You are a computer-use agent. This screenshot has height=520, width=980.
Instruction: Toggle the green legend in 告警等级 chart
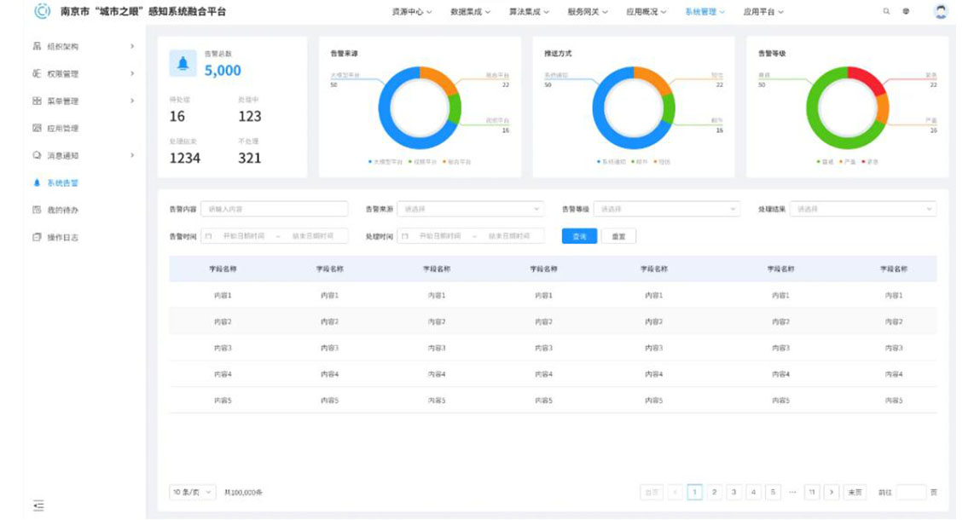822,161
